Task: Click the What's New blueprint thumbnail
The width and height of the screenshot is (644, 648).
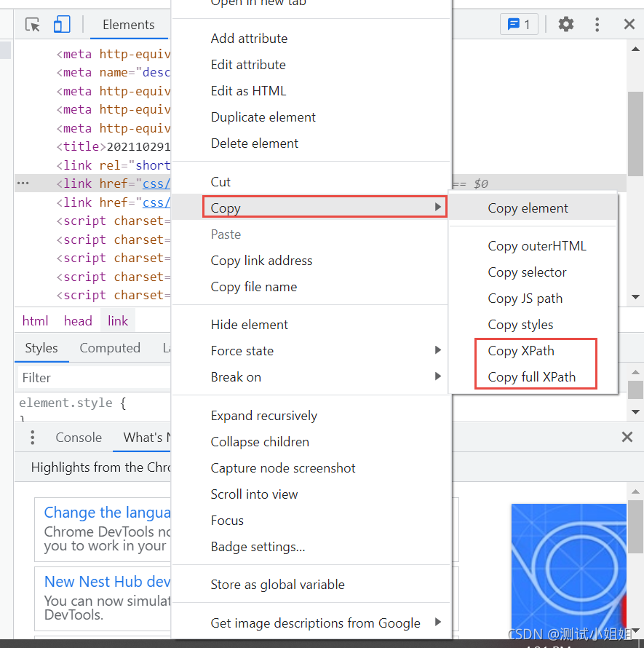Action: click(568, 572)
